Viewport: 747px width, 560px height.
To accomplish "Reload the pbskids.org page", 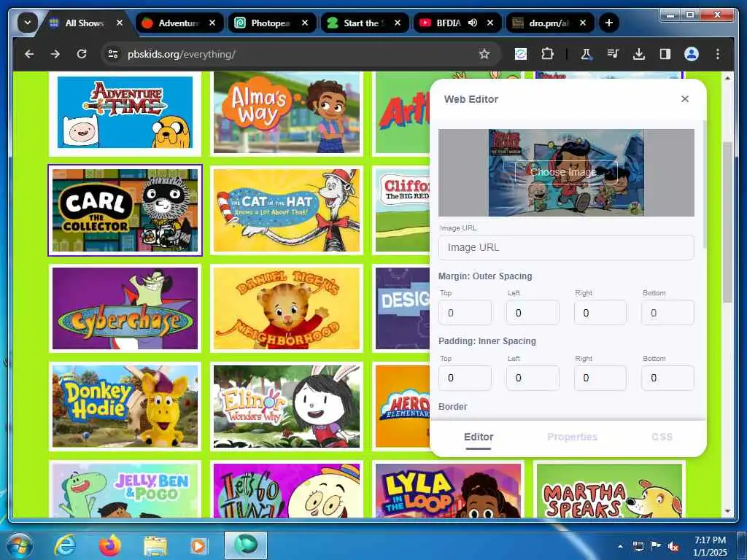I will (82, 54).
